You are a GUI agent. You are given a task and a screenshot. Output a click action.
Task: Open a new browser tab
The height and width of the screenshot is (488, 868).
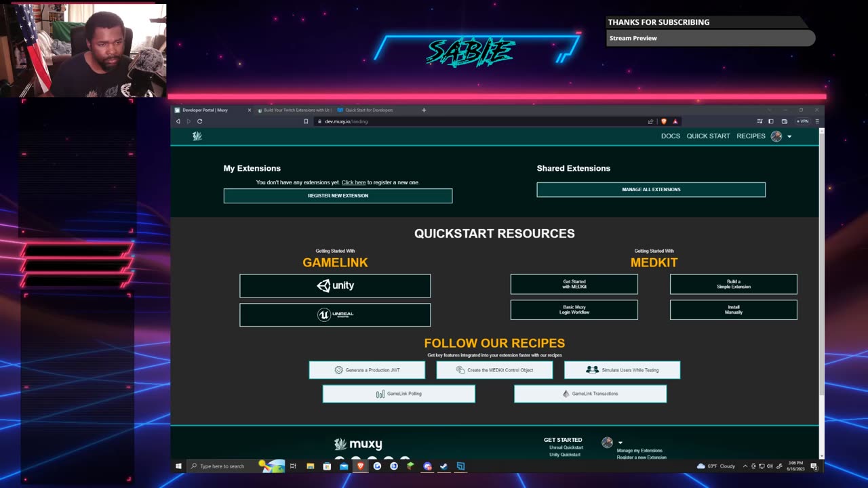point(424,110)
